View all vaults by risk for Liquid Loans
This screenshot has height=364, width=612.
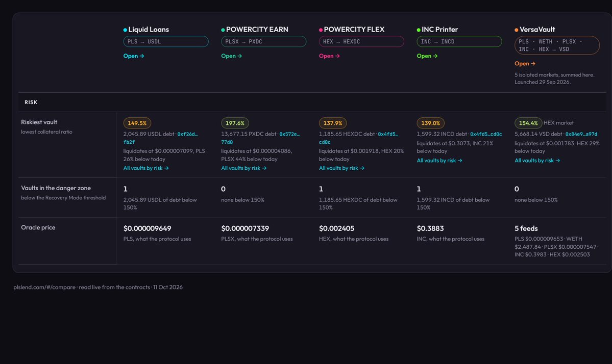tap(146, 168)
